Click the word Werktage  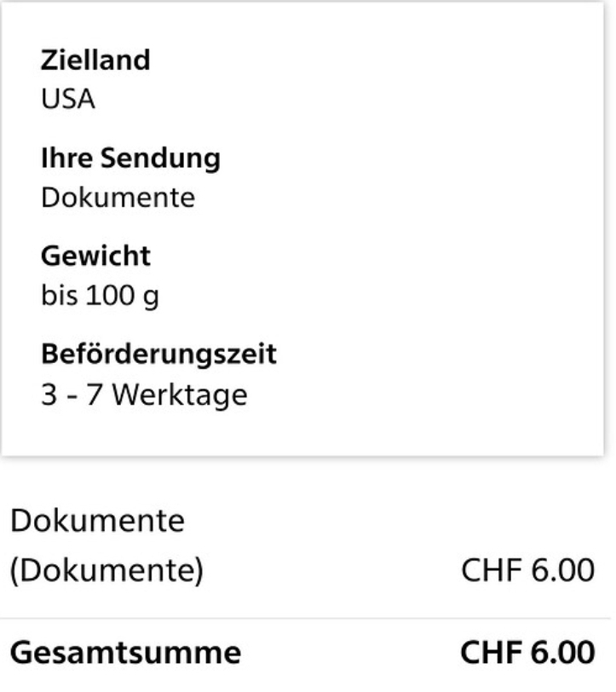pos(180,395)
